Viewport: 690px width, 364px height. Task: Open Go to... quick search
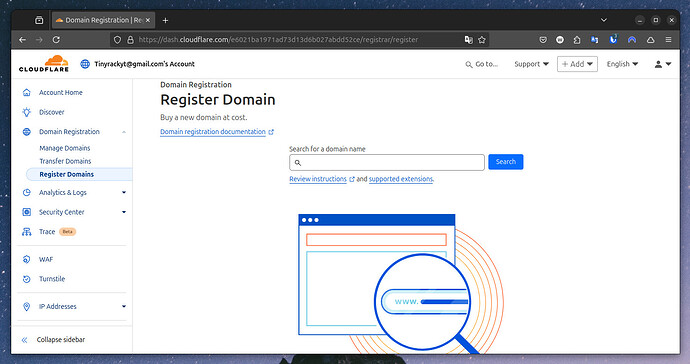[482, 64]
